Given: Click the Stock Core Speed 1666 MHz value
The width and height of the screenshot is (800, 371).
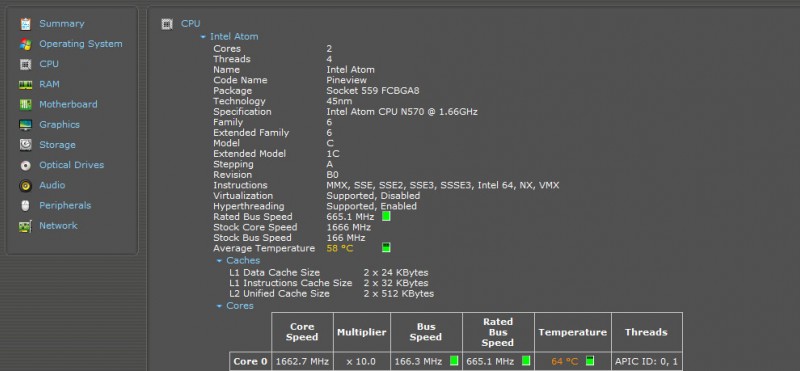Looking at the screenshot, I should coord(348,227).
